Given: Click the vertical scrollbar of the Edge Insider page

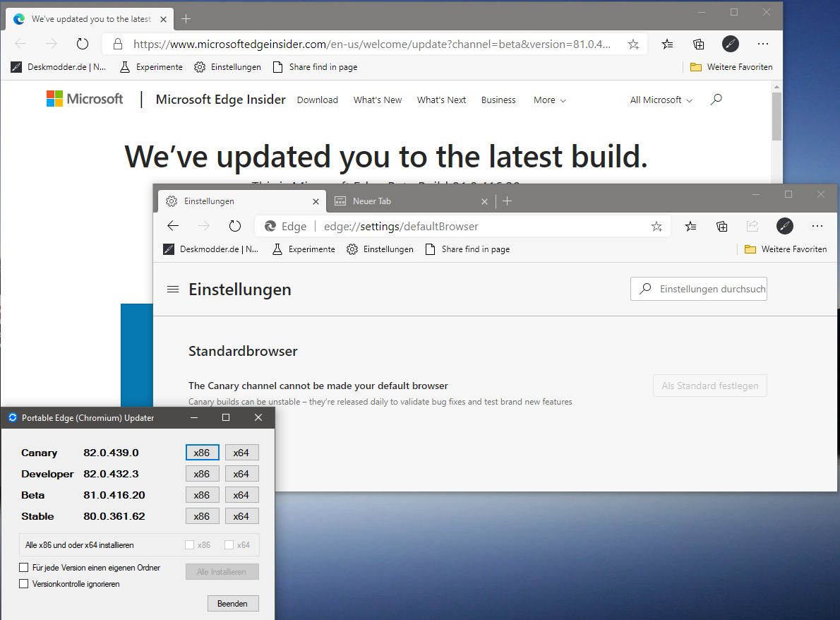Looking at the screenshot, I should click(x=776, y=117).
